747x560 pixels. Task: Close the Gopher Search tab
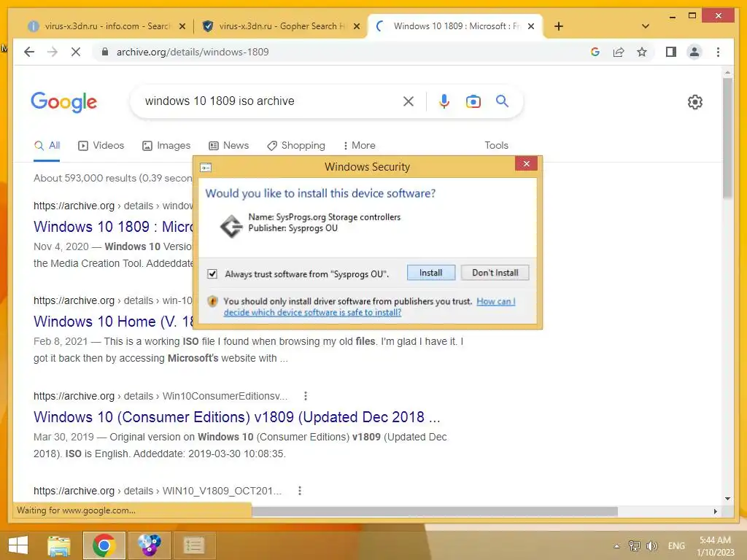[356, 27]
